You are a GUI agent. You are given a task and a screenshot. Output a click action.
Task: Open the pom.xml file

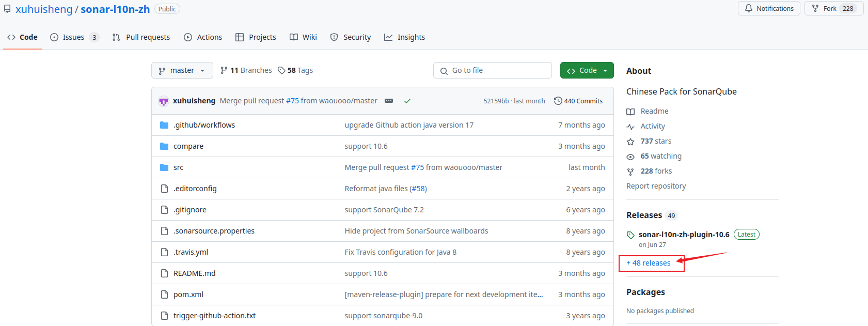pyautogui.click(x=188, y=294)
